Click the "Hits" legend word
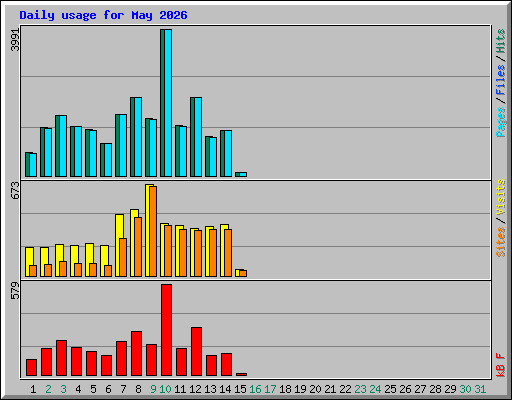Screen dimensions: 512x400 (501, 41)
